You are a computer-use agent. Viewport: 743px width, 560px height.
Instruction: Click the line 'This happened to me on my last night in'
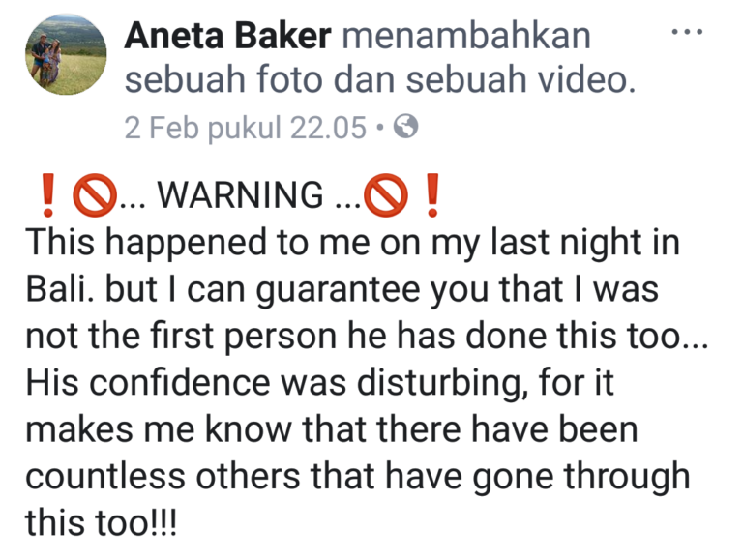pos(352,244)
